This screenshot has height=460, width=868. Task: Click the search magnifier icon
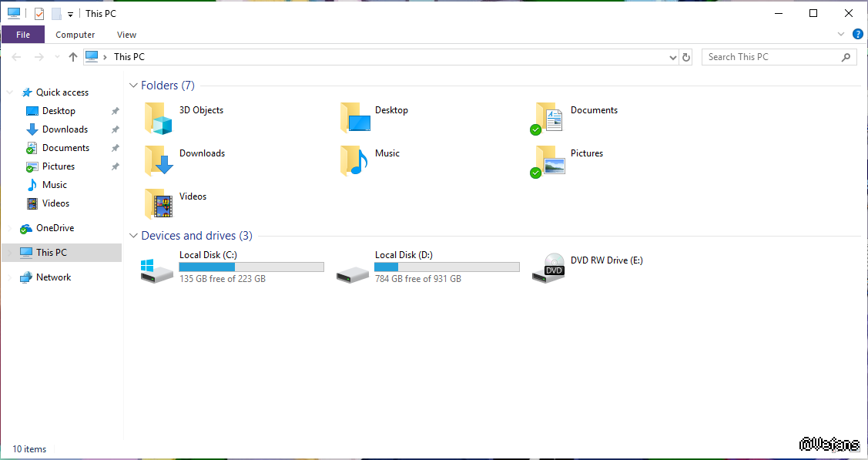846,57
